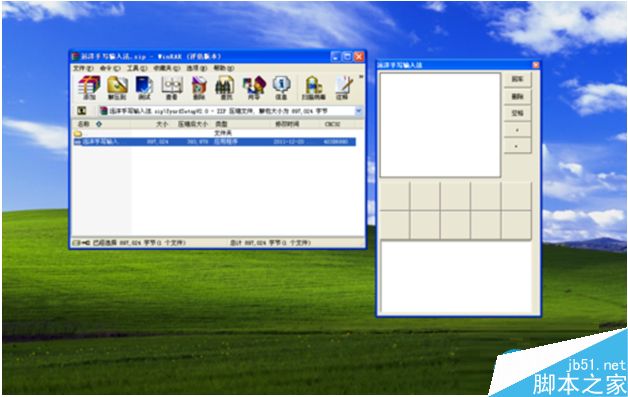Open the 查看 (View) toolbar icon
Screen dimensions: 628x397
tap(172, 87)
